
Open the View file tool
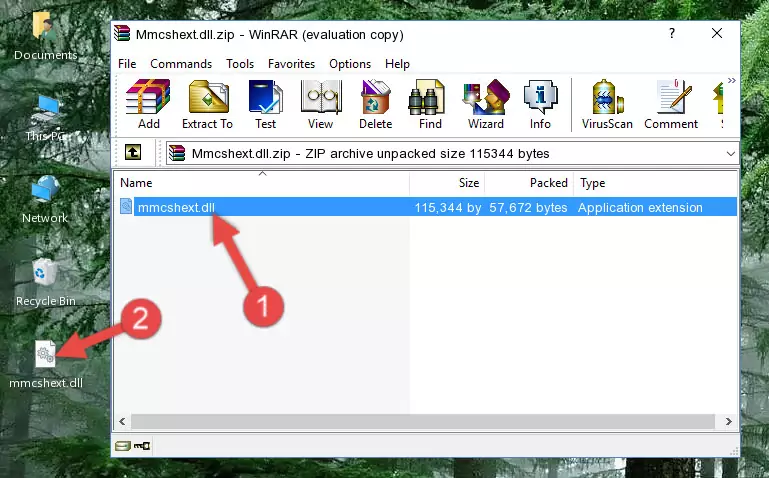pos(320,104)
